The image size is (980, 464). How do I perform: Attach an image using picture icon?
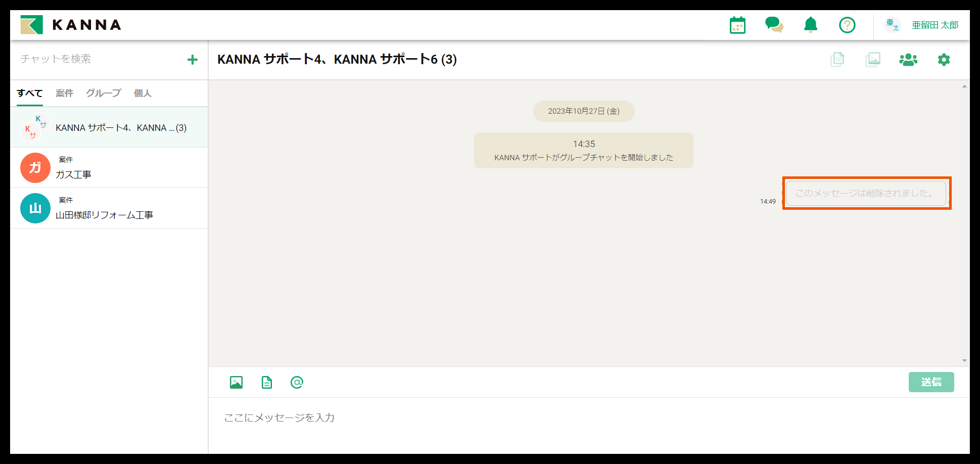pyautogui.click(x=236, y=383)
